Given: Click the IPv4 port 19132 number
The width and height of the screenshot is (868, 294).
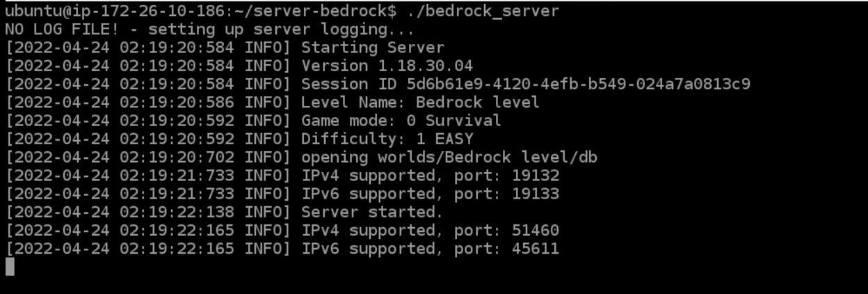Looking at the screenshot, I should 535,176.
